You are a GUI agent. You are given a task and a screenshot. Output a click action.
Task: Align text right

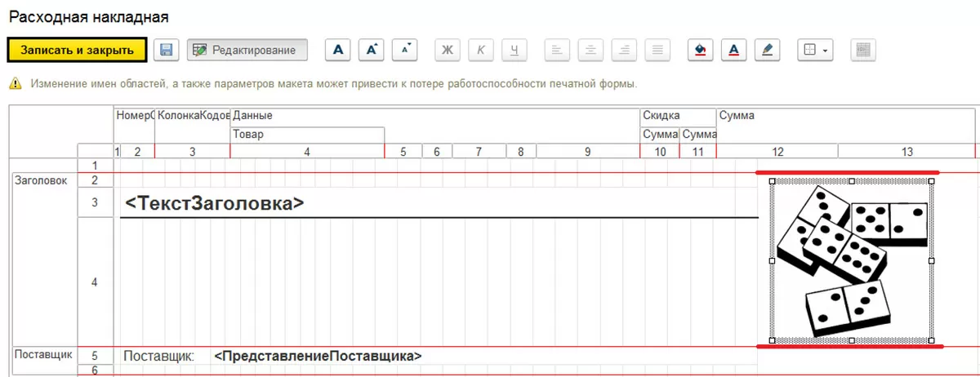pos(624,50)
